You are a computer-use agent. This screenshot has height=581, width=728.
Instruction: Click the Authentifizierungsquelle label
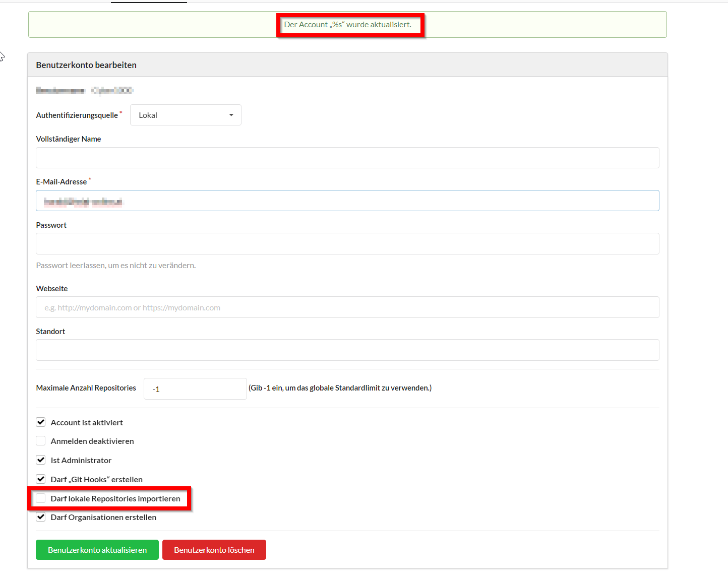tap(77, 115)
